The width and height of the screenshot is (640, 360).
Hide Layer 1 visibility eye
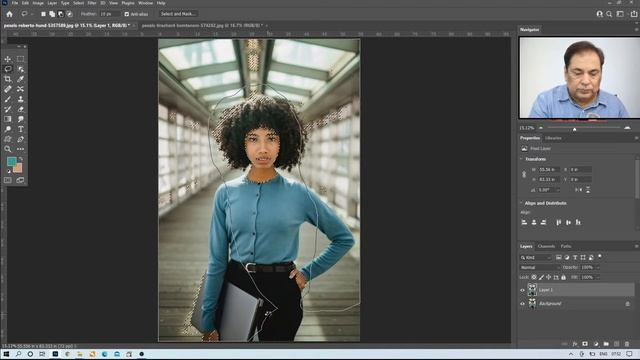click(x=522, y=290)
